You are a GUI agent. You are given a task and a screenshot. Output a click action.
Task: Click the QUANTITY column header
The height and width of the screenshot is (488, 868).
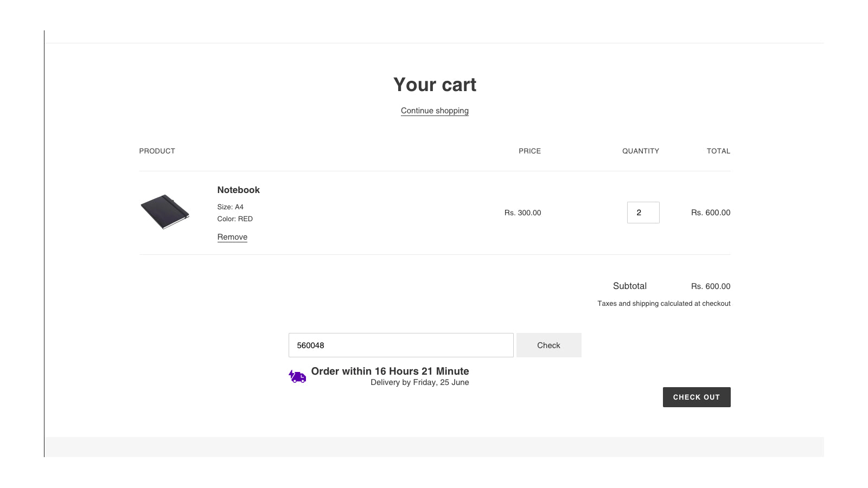640,151
